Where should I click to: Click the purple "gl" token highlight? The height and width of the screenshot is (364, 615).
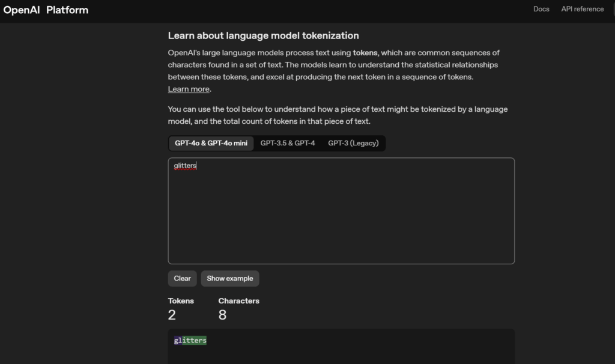pos(178,341)
